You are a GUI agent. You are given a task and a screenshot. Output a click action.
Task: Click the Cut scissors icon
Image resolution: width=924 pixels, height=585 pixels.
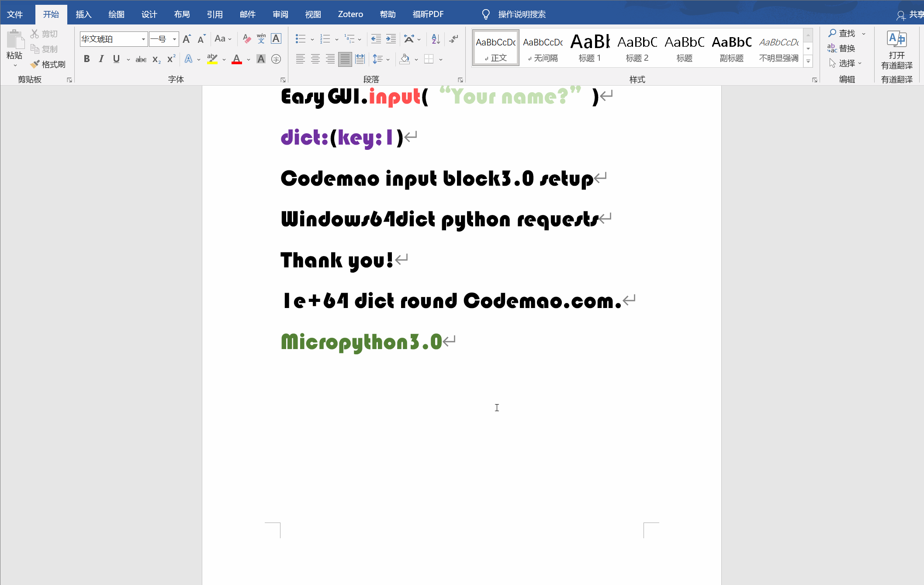35,34
